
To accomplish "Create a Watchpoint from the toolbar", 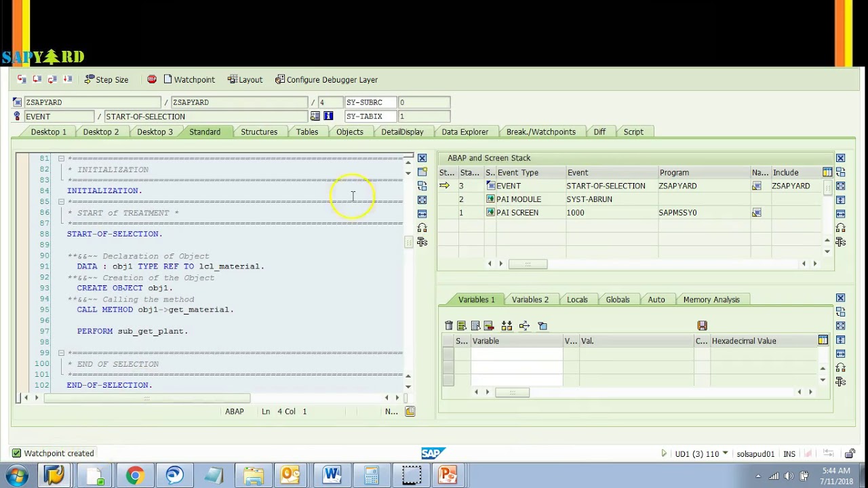I will pos(189,79).
